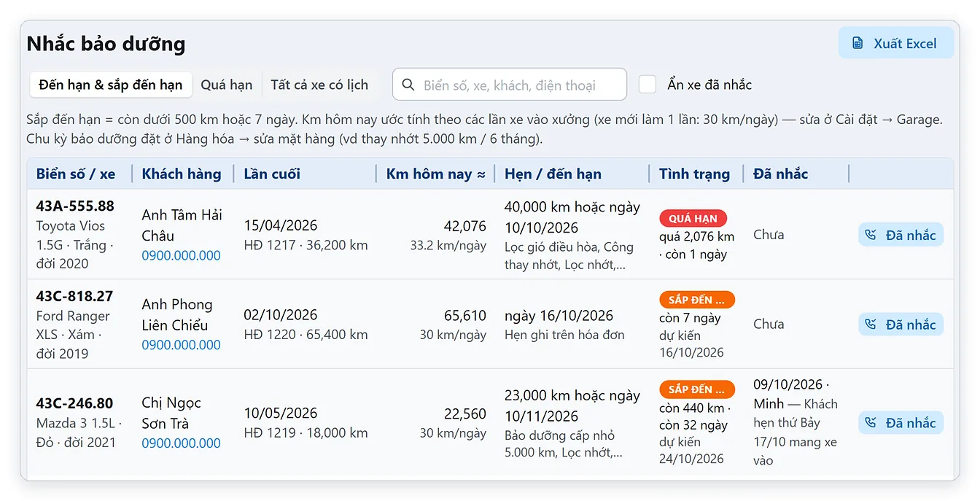Click the Ford Ranger XLS vehicle description
The height and width of the screenshot is (501, 980).
[x=73, y=335]
